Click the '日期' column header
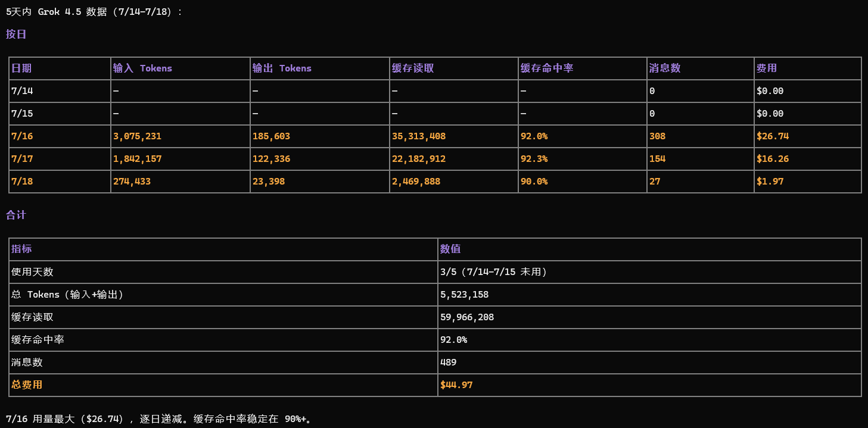 point(21,68)
